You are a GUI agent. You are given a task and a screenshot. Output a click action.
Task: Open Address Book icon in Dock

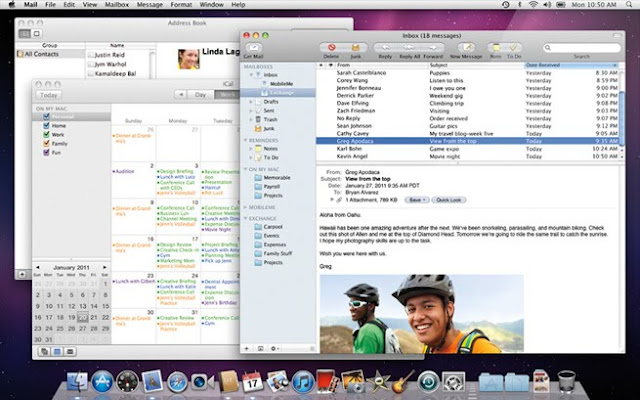(x=228, y=382)
